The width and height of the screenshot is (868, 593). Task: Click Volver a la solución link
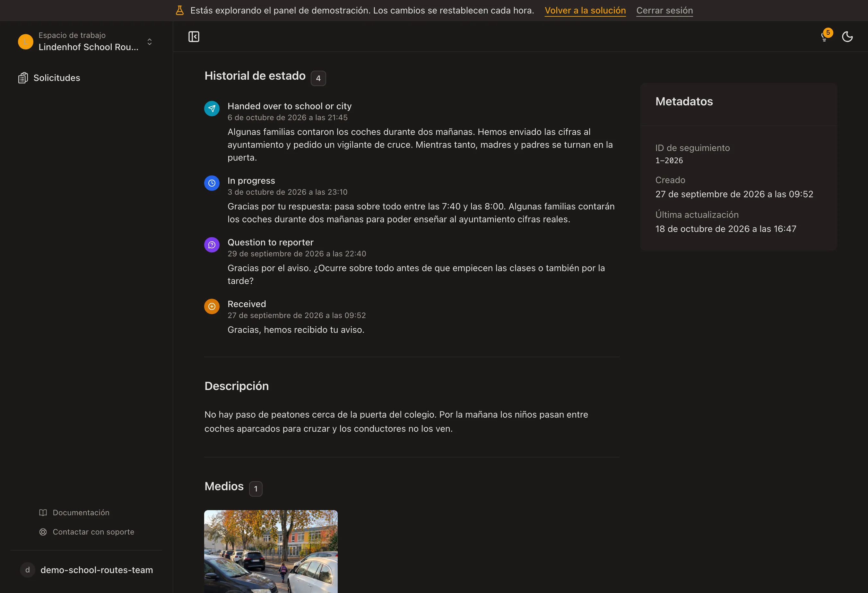click(585, 11)
